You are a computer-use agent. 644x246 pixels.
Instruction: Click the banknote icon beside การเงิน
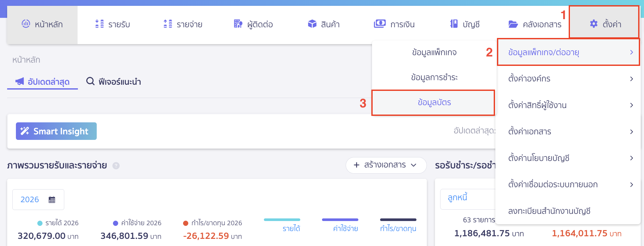[x=380, y=24]
